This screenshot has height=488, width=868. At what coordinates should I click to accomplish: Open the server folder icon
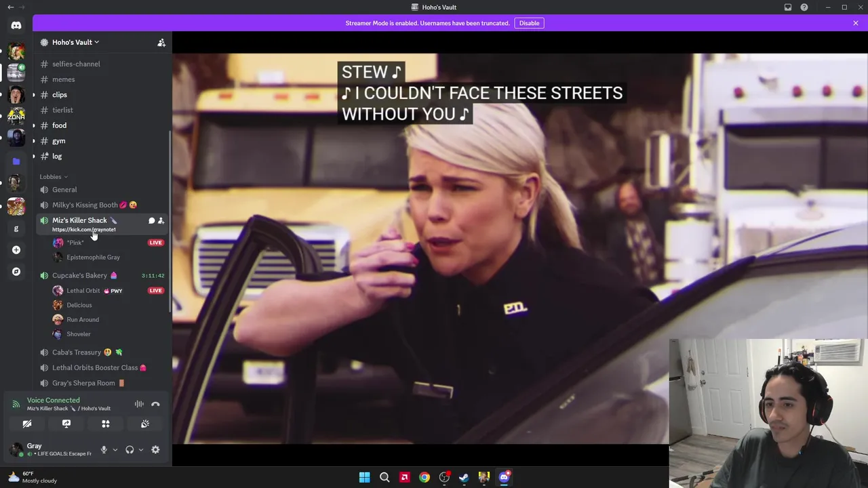[x=16, y=161]
